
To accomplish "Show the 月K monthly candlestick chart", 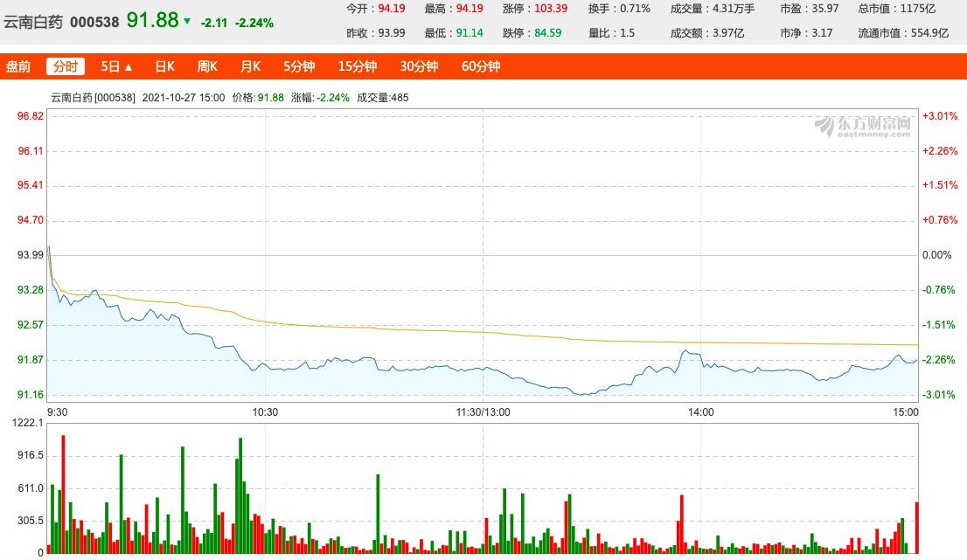I will (x=250, y=66).
